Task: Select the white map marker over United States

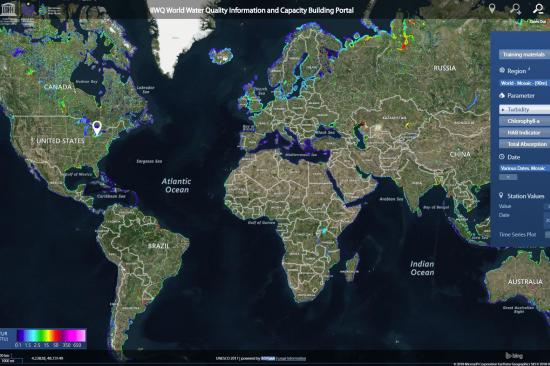Action: (x=97, y=128)
